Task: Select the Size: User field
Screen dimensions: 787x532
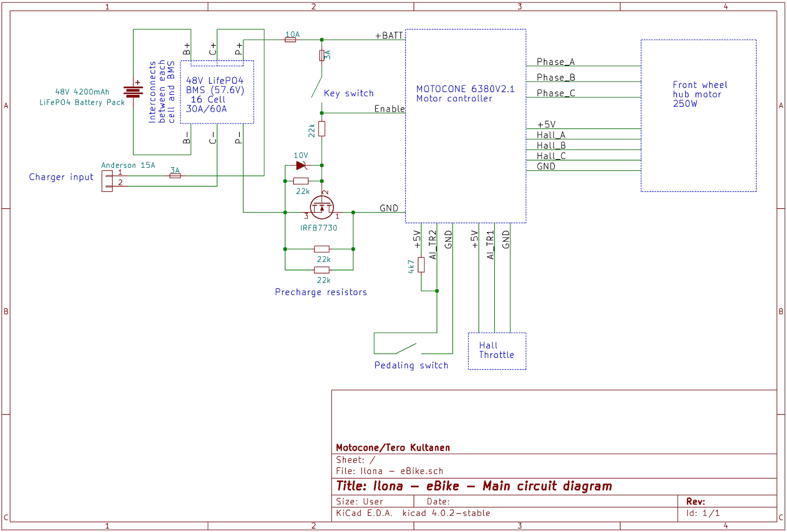Action: (x=360, y=502)
